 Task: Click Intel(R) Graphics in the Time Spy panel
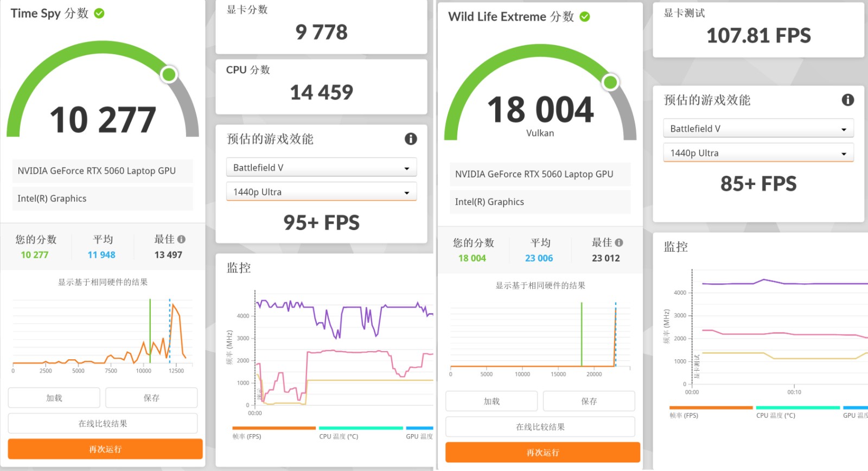pyautogui.click(x=103, y=199)
